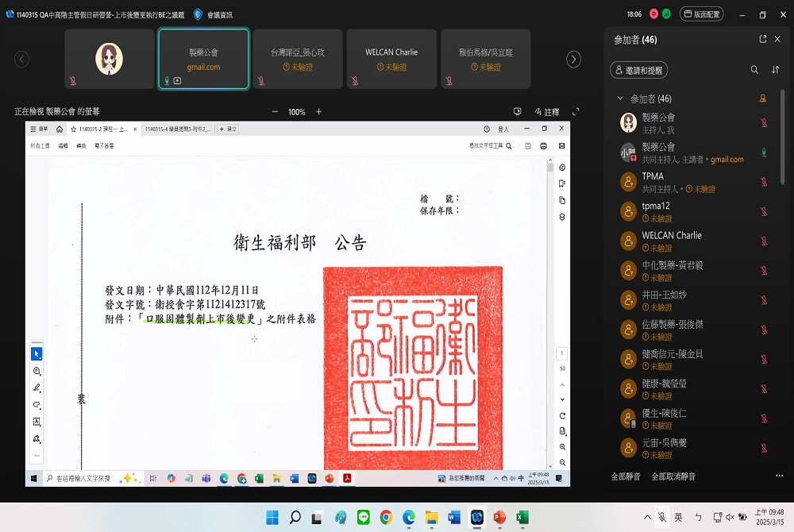Image resolution: width=794 pixels, height=532 pixels.
Task: Select the Acrobat arrow selection tool
Action: (37, 354)
